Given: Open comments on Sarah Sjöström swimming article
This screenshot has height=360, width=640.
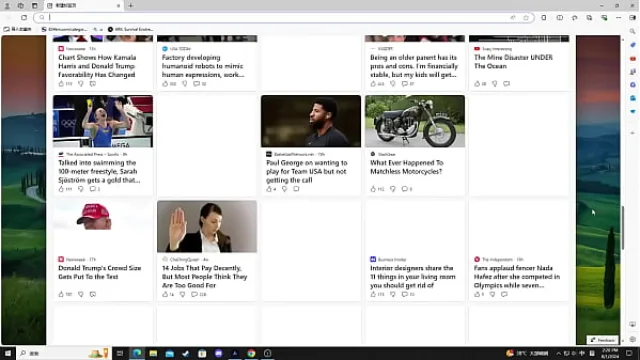Looking at the screenshot, I should [x=93, y=189].
